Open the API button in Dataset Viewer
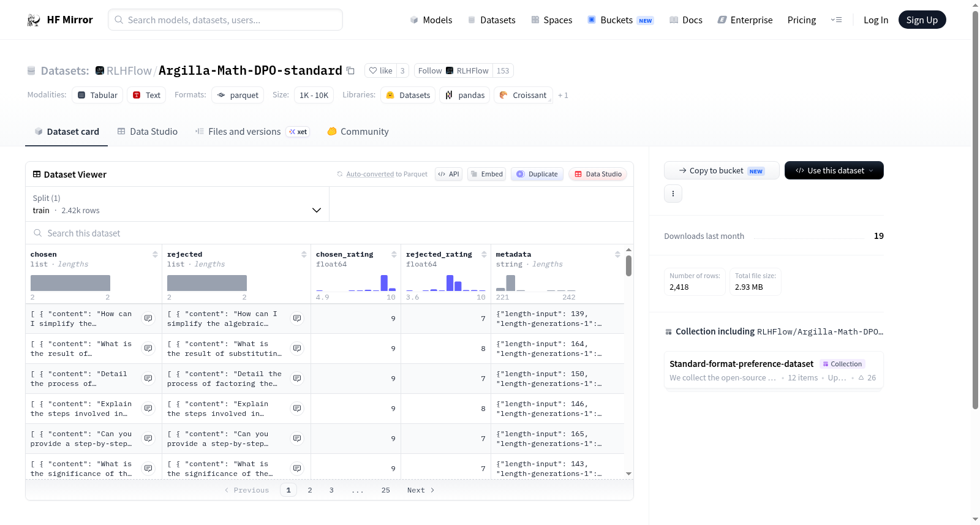The image size is (980, 525). click(x=449, y=174)
